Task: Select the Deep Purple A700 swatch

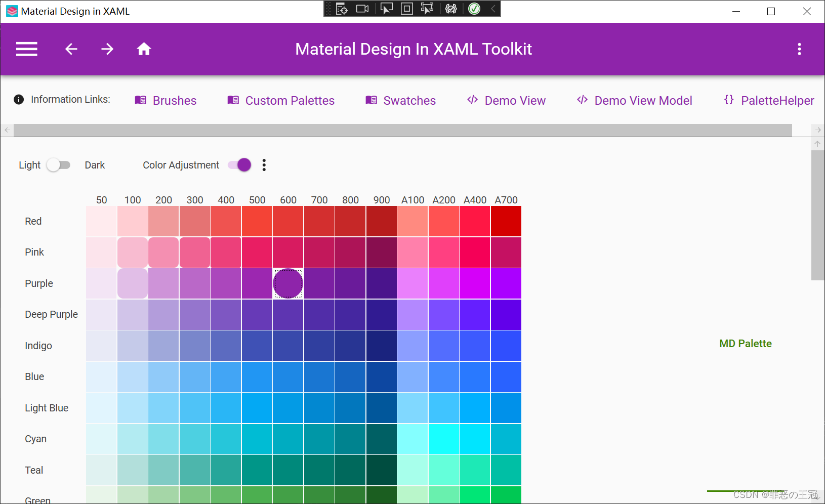Action: (x=506, y=315)
